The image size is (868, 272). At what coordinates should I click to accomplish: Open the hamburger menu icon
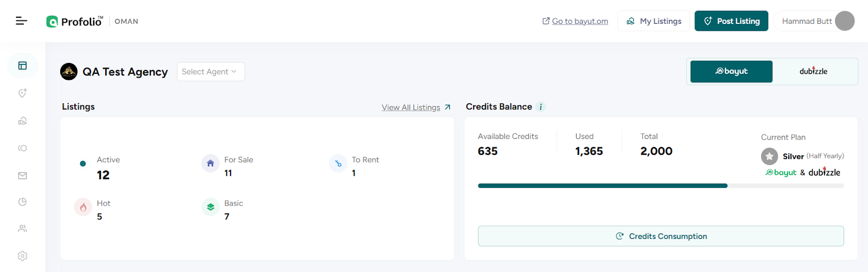21,21
